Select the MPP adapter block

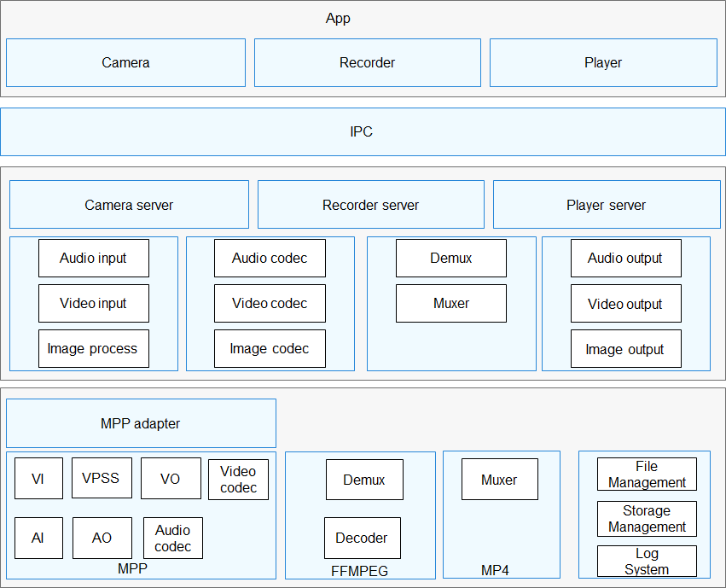(141, 423)
